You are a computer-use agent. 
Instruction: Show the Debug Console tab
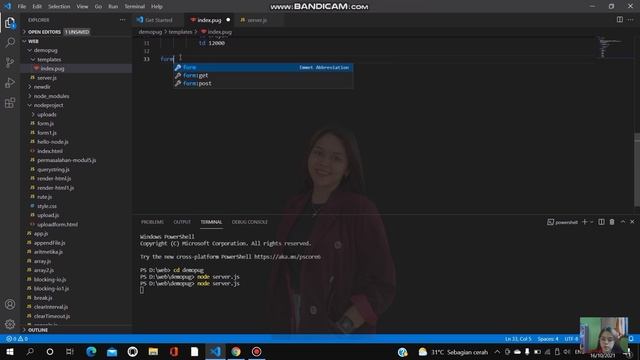pyautogui.click(x=249, y=222)
